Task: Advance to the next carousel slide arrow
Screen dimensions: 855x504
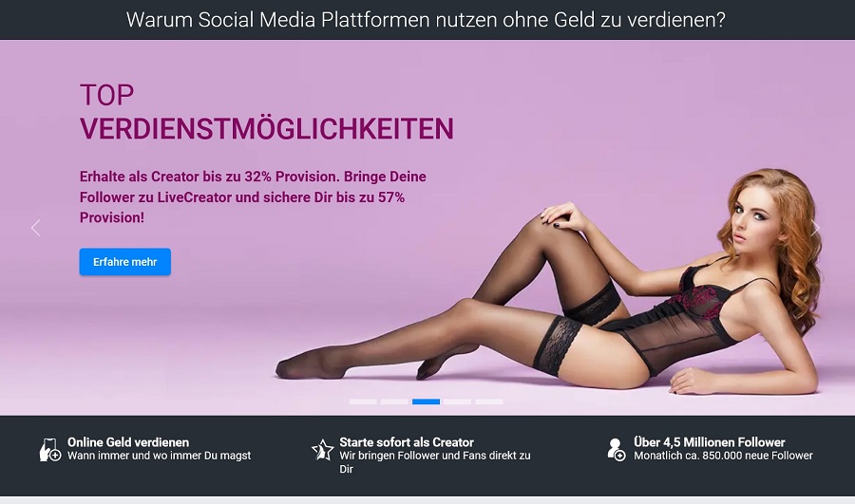Action: [x=815, y=228]
